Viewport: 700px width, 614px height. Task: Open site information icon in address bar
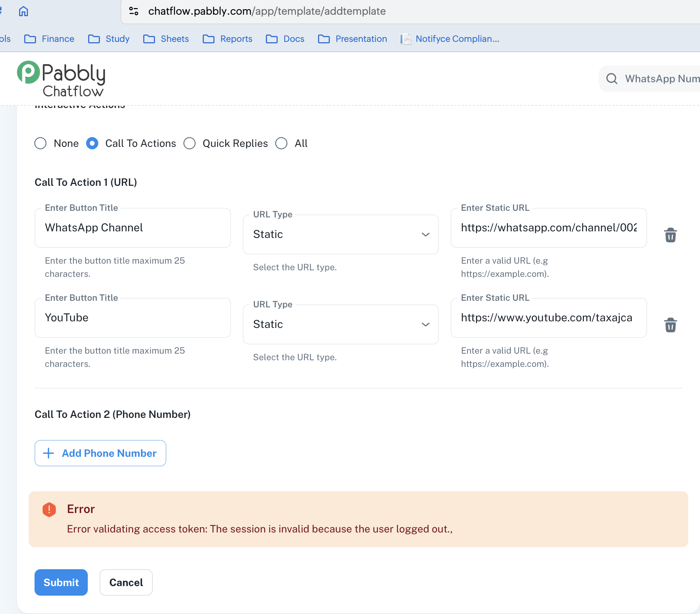pyautogui.click(x=134, y=11)
